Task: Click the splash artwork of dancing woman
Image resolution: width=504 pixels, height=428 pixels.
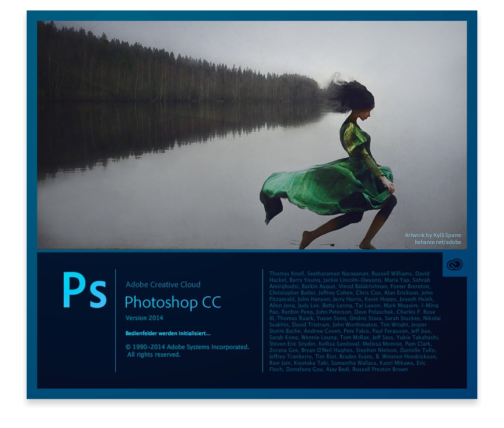Action: pos(252,135)
